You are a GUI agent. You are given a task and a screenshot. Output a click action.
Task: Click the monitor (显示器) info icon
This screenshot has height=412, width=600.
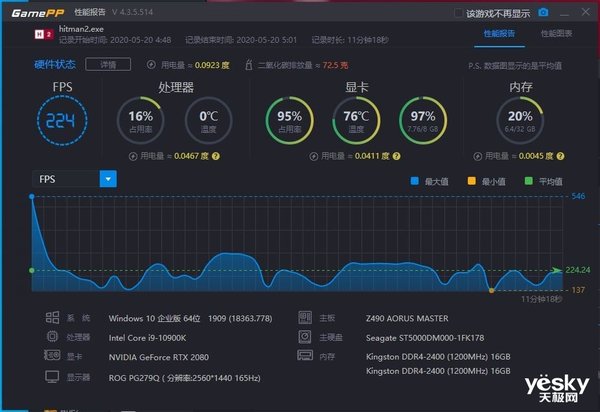[x=52, y=376]
